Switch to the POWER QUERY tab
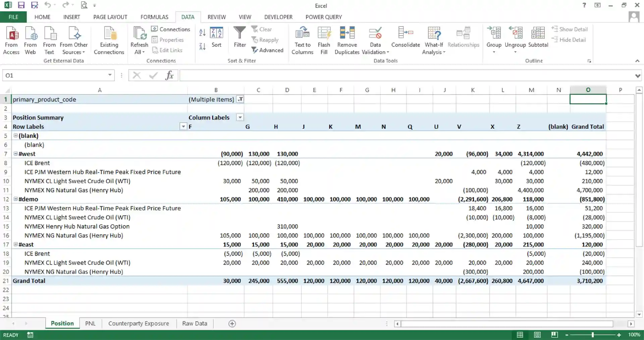Screen dimensions: 644x340 tap(324, 17)
